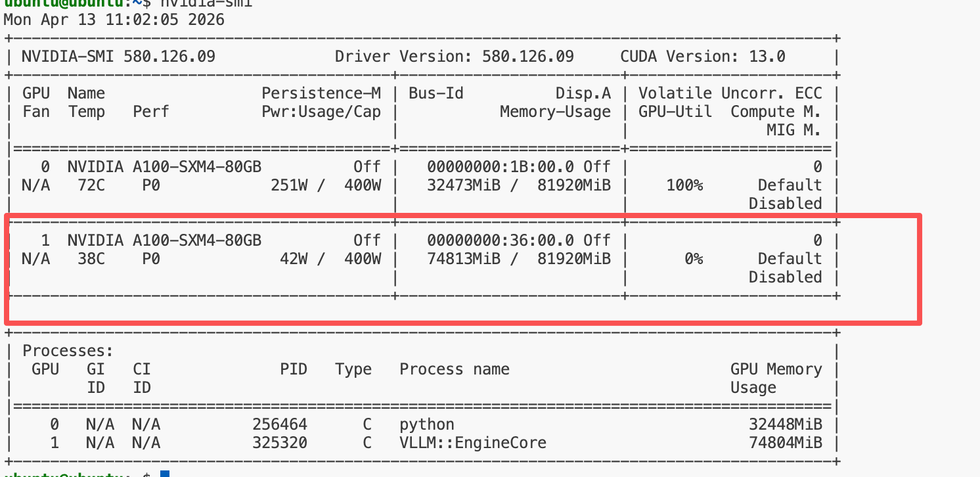
Task: Click the 42W / 400W power reading
Action: point(330,259)
